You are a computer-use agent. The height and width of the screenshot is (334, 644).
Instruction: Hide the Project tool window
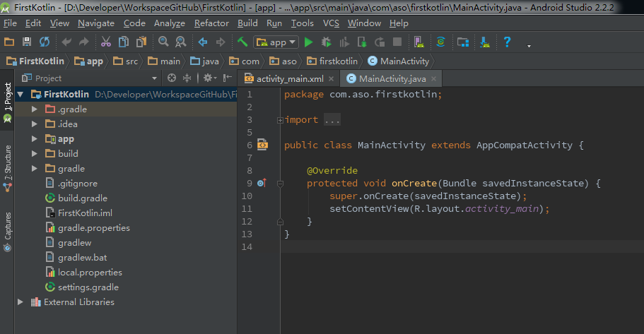227,78
